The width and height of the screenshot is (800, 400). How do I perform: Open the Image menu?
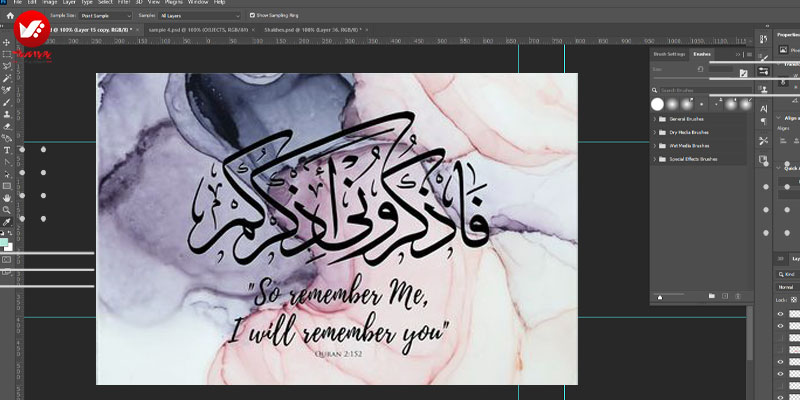tap(49, 3)
